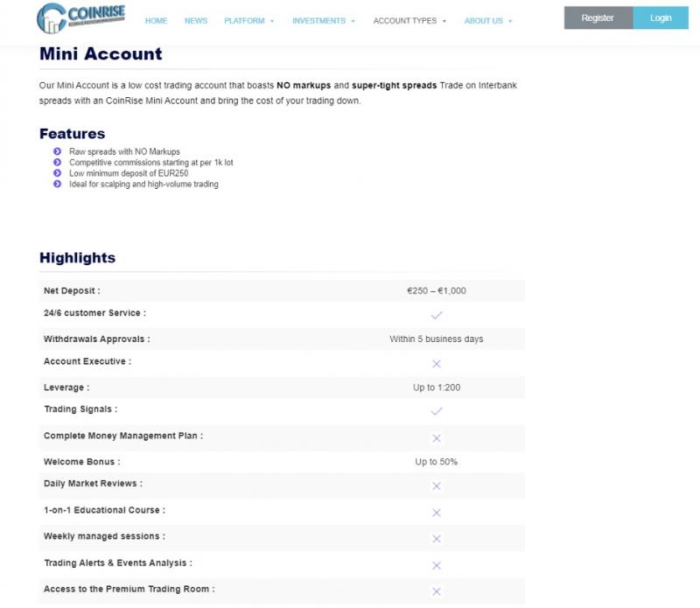Click the "Weekly managed sessions :" label
The image size is (700, 608).
tap(104, 536)
